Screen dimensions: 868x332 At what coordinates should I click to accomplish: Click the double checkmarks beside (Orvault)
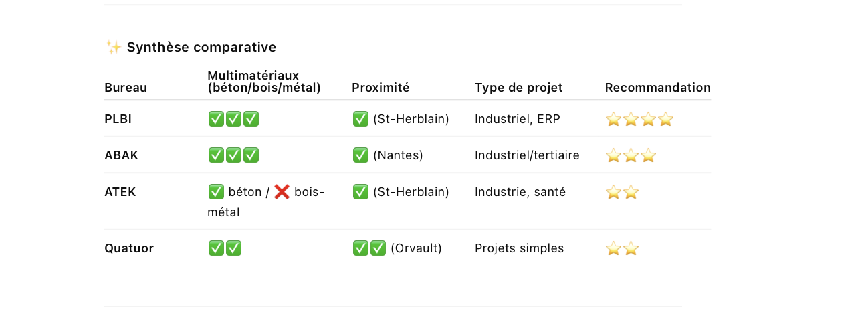(x=369, y=248)
